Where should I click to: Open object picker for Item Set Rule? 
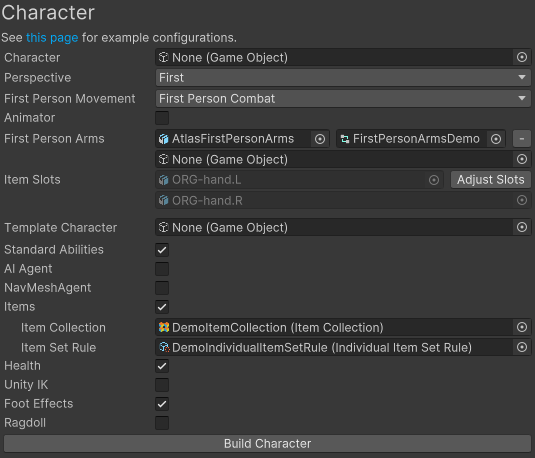[x=522, y=347]
